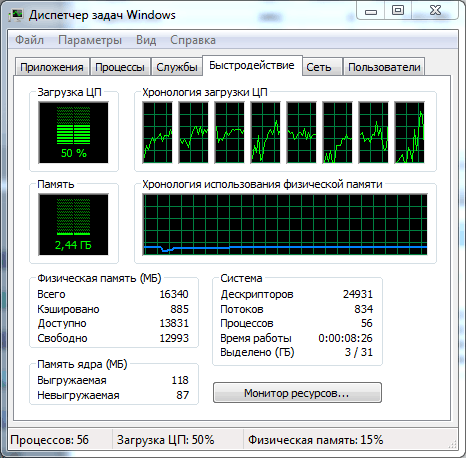Open the Справка menu
Image resolution: width=466 pixels, height=458 pixels.
pos(193,40)
